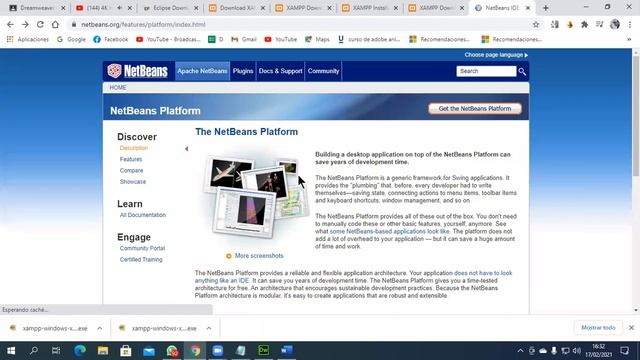Click the NetBeans site Search field
This screenshot has height=360, width=640.
click(x=486, y=71)
